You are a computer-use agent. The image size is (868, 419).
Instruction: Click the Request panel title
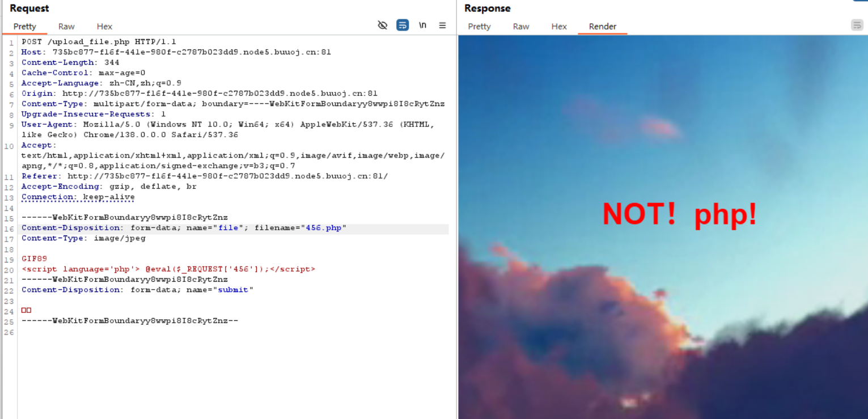tap(29, 9)
